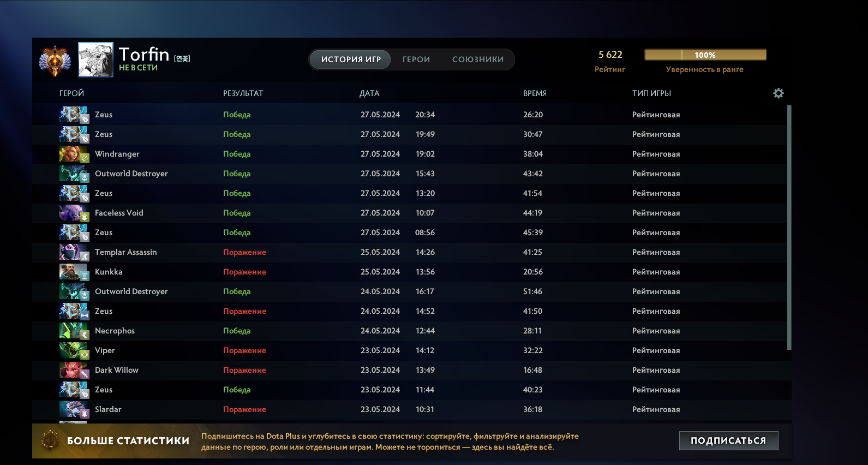Open the match history settings gear

[779, 93]
